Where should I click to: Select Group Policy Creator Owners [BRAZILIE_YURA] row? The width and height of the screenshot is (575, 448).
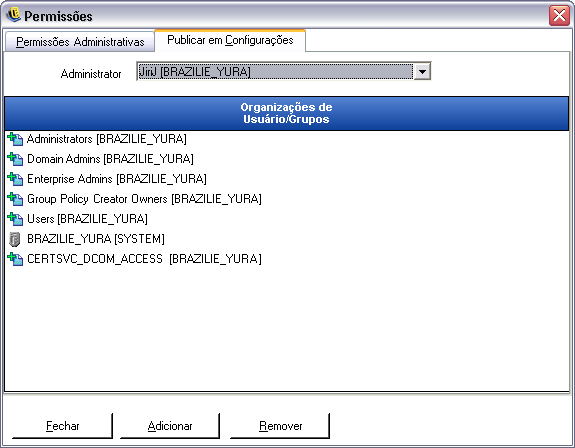286,199
